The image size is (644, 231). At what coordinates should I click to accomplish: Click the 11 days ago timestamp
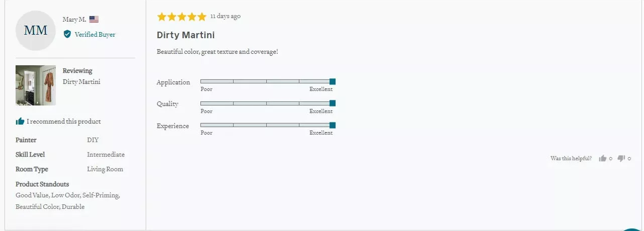point(225,16)
